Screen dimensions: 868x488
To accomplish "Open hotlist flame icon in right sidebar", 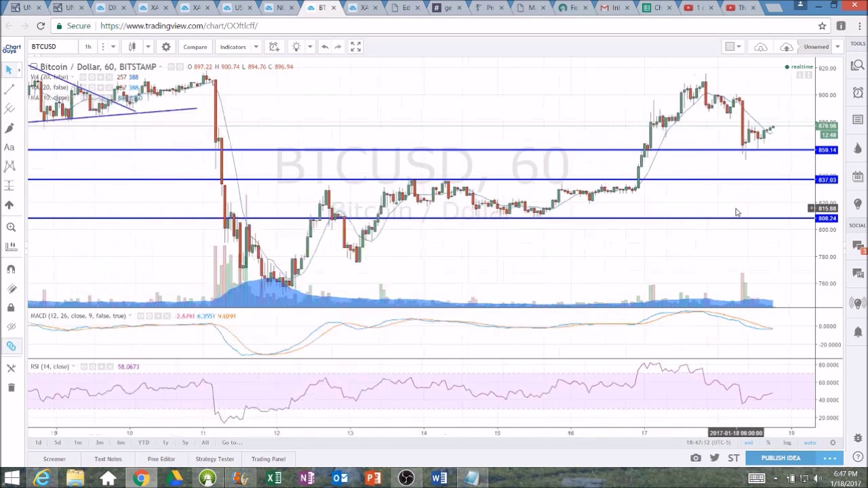I will [857, 148].
